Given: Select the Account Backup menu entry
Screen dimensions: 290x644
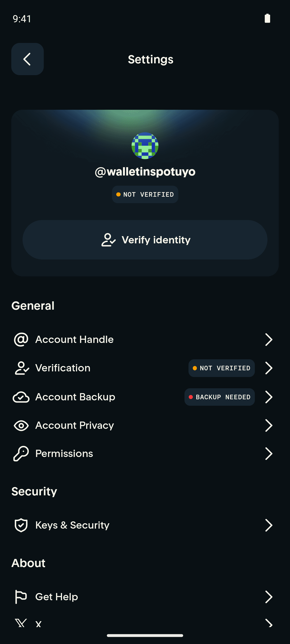Looking at the screenshot, I should pos(145,397).
